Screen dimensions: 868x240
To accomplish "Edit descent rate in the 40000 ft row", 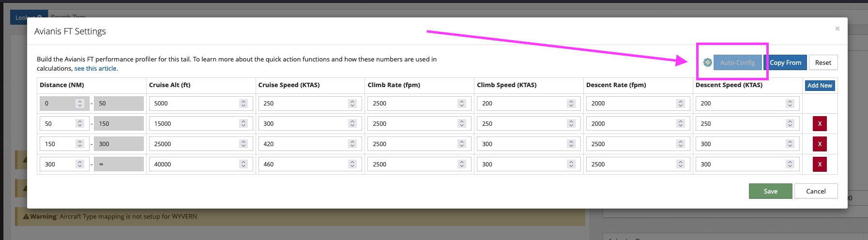I will click(638, 164).
